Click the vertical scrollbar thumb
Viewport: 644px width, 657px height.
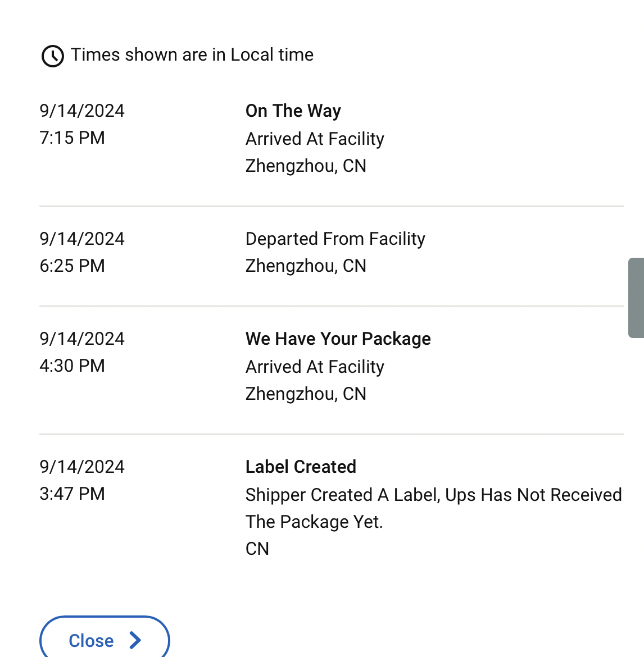[x=636, y=298]
